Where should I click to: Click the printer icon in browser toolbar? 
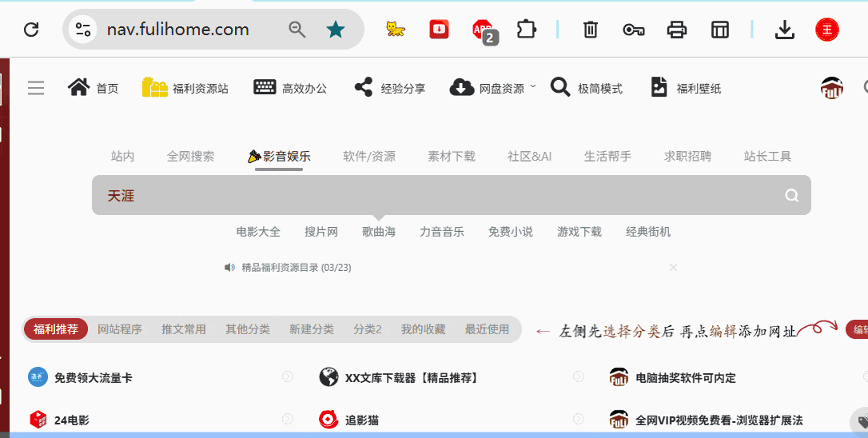(677, 30)
